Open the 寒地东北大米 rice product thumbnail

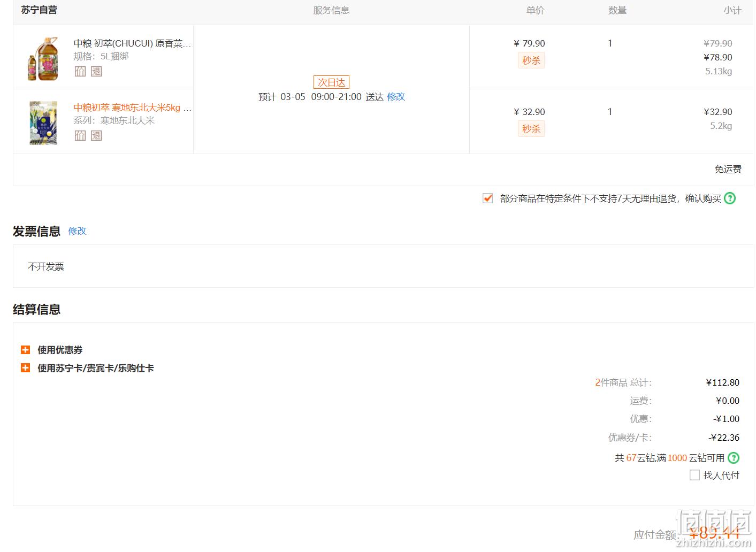[43, 122]
